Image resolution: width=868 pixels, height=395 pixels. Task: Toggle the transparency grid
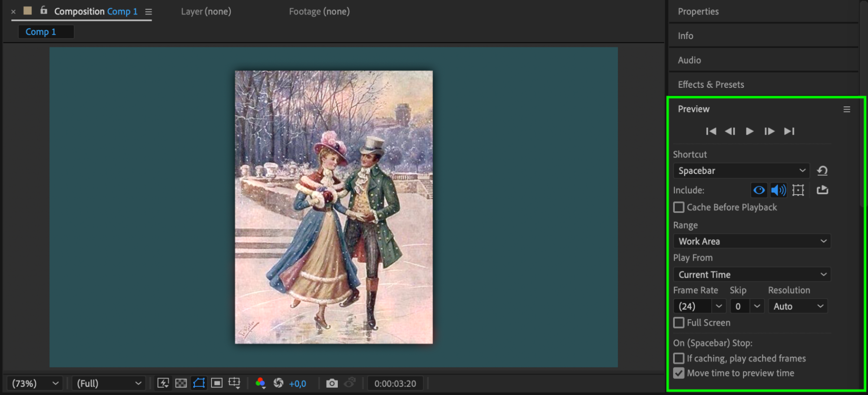181,383
